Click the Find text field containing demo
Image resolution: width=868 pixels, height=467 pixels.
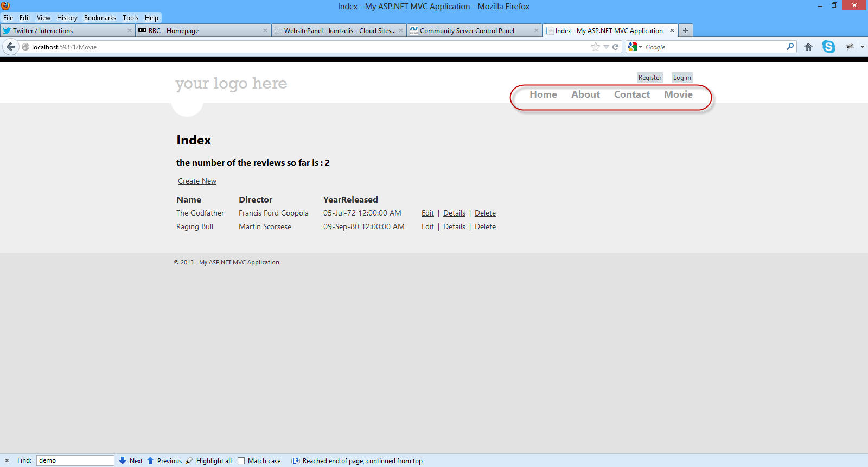pos(75,460)
